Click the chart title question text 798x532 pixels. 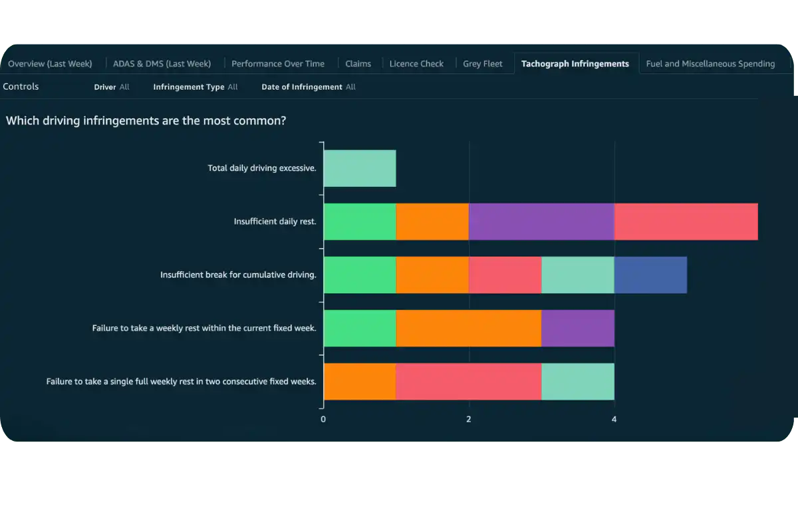pos(146,120)
